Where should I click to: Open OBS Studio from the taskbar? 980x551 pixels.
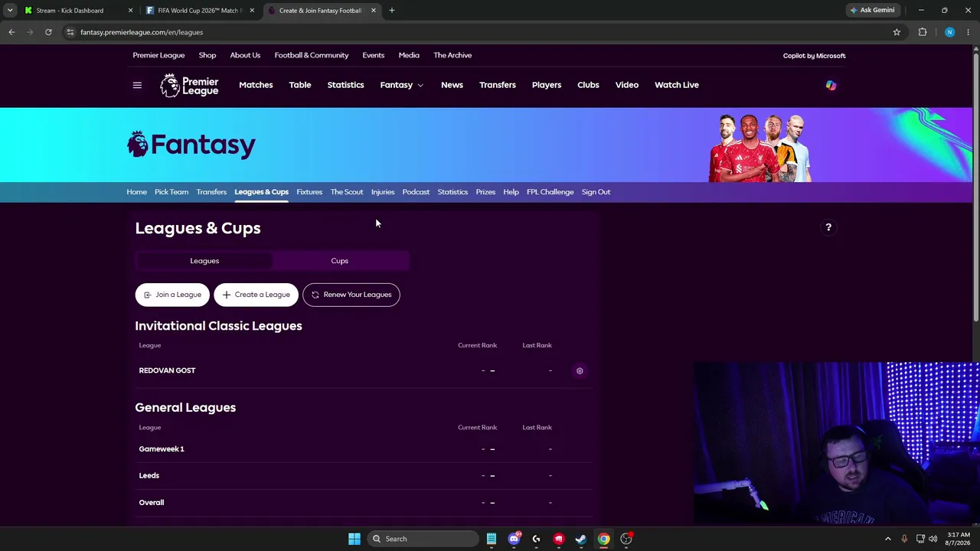click(x=626, y=539)
